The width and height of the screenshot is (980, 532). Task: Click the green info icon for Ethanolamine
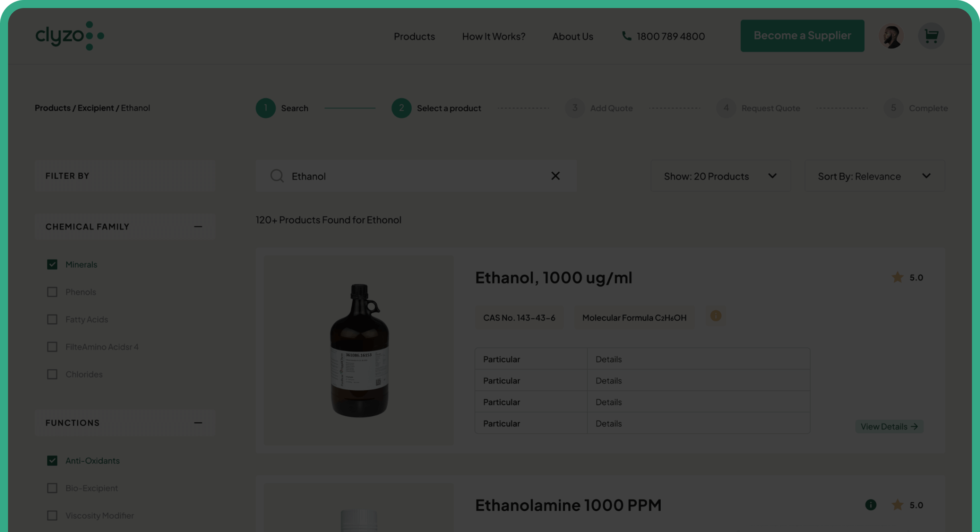coord(870,505)
